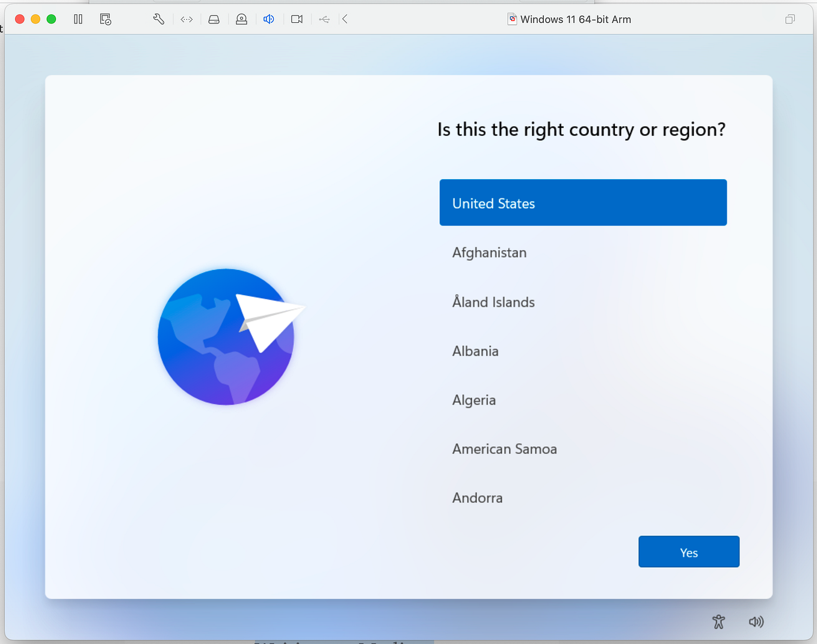Choose Åland Islands as the region
The width and height of the screenshot is (817, 644).
[x=493, y=302]
